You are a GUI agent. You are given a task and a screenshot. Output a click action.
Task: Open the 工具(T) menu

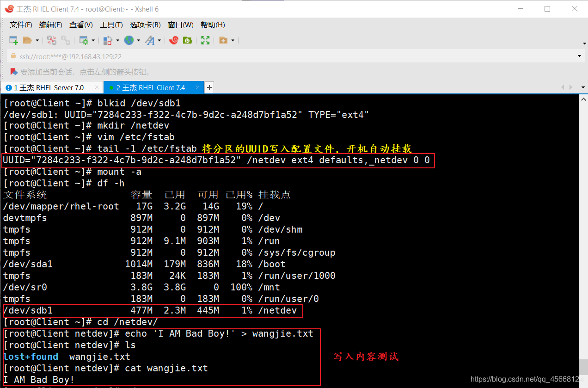[x=111, y=25]
